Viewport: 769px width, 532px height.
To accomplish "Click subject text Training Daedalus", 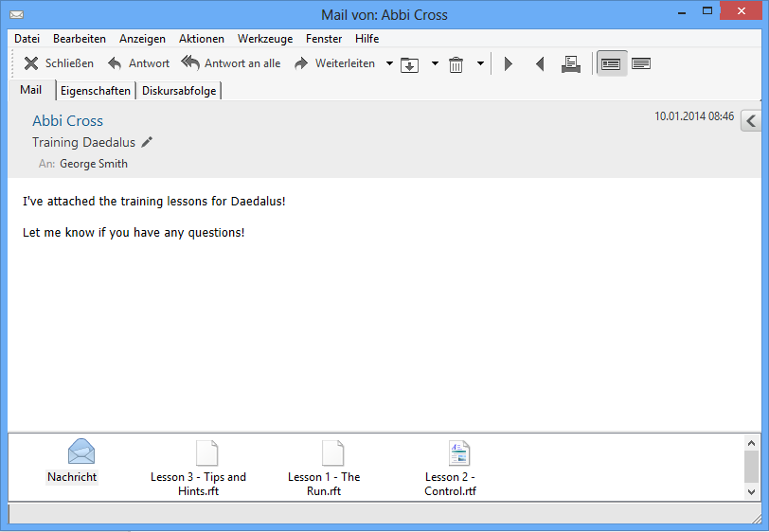I will click(x=83, y=142).
